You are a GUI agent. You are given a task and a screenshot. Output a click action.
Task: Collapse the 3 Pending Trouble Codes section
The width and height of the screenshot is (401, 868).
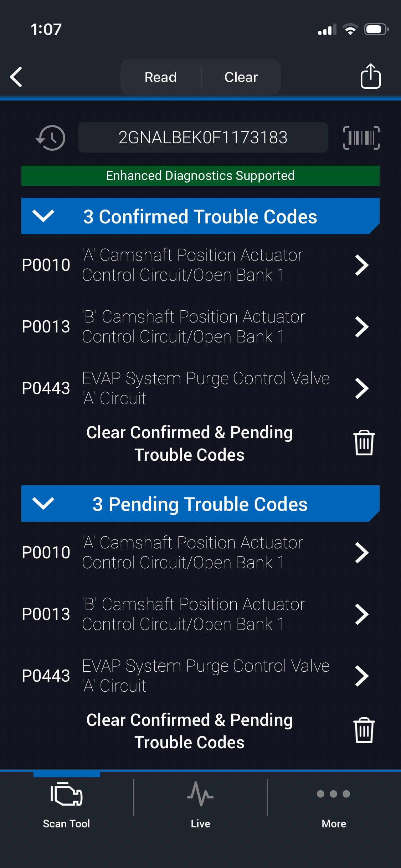coord(43,503)
